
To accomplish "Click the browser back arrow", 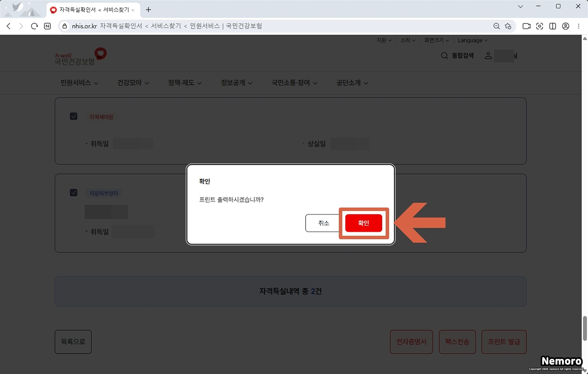I will 9,26.
